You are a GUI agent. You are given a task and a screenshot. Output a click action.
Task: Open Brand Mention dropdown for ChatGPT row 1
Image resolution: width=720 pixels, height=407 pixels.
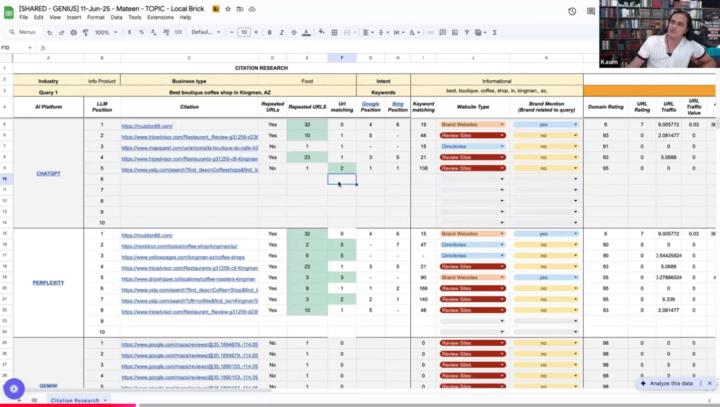click(546, 124)
